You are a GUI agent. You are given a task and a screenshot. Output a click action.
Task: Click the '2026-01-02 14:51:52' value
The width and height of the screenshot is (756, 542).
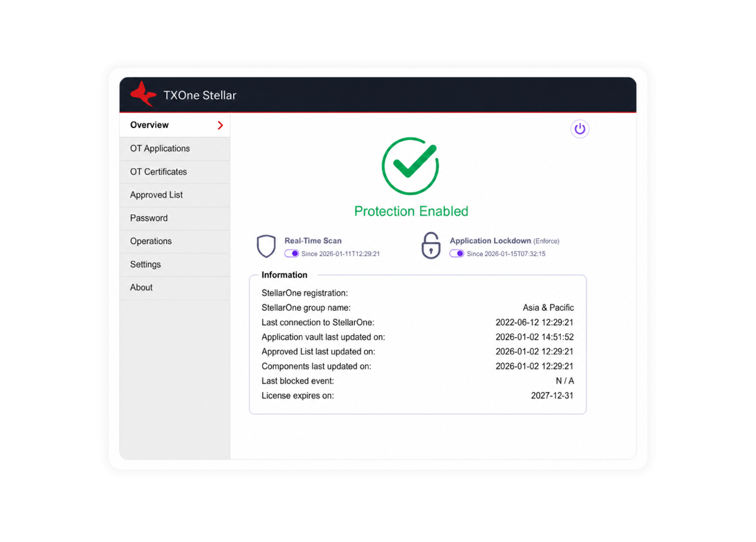534,337
